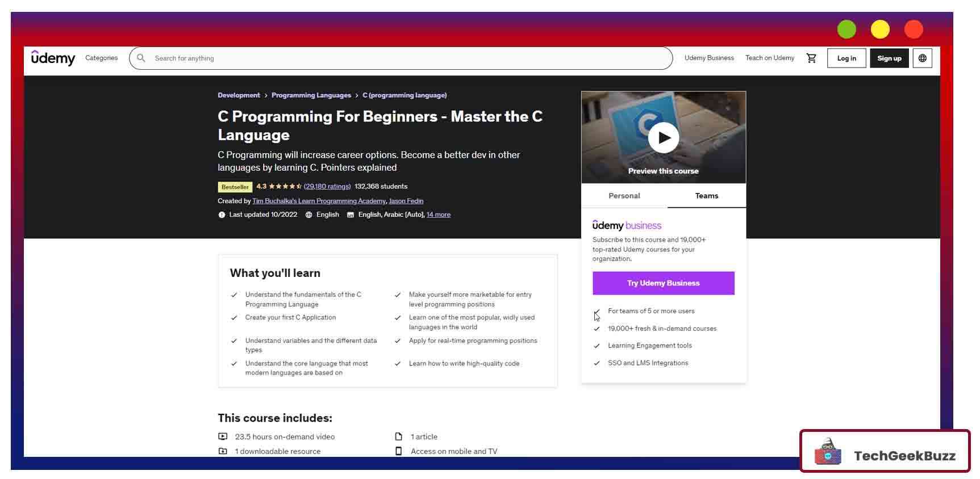This screenshot has width=980, height=479.
Task: Open the shopping cart
Action: (x=811, y=58)
